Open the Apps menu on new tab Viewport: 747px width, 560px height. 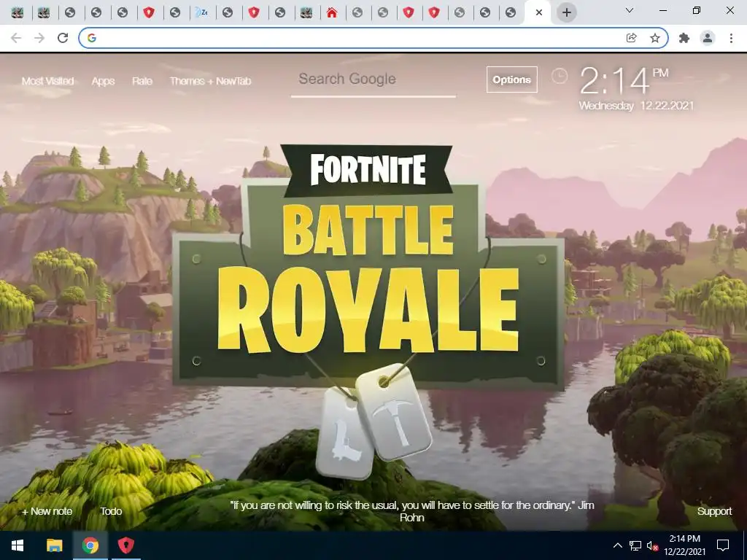tap(103, 81)
